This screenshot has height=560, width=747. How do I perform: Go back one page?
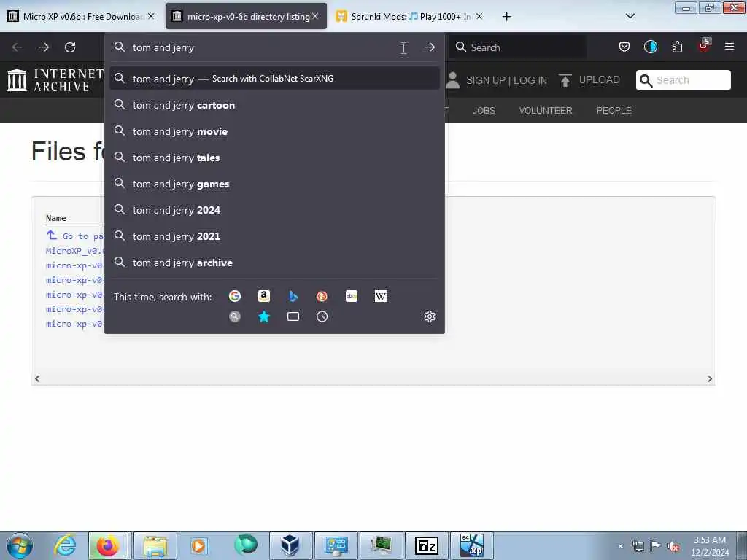click(18, 47)
